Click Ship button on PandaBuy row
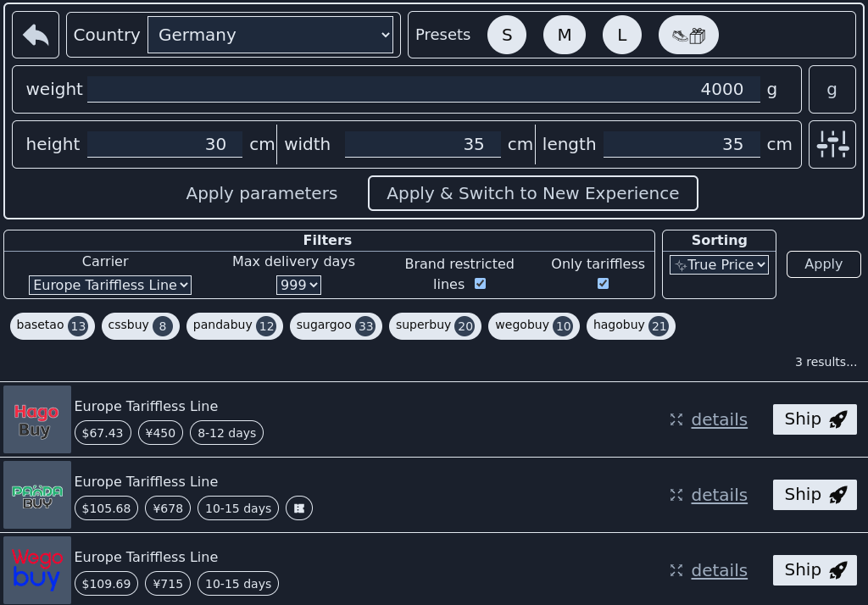868x605 pixels. 815,494
